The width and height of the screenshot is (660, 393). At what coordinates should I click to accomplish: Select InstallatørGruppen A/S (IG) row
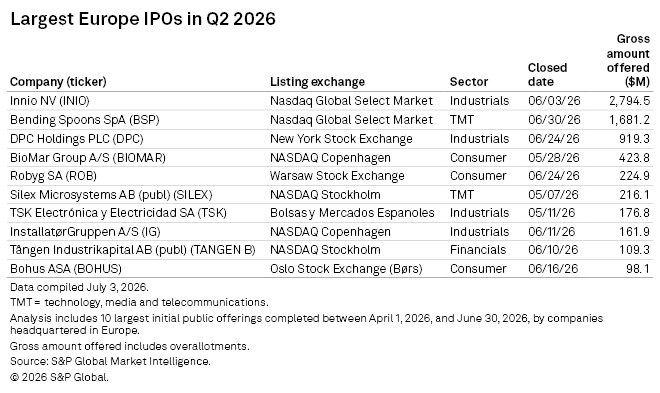coord(330,232)
